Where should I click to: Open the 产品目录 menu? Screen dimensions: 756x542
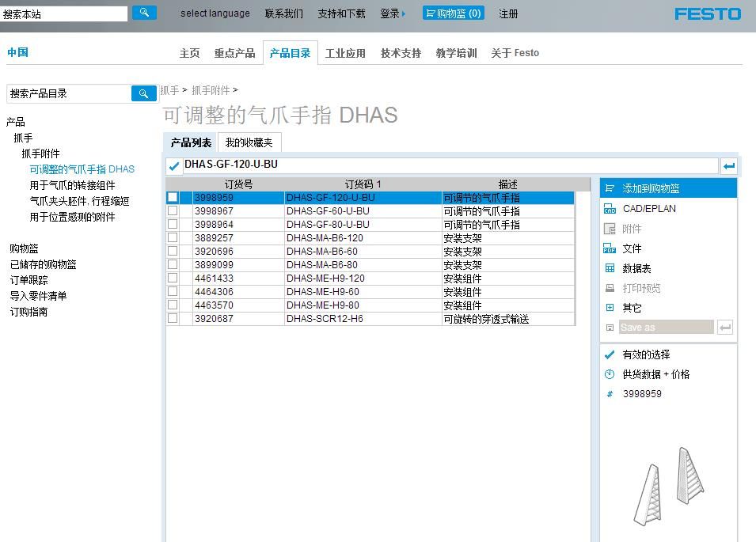point(291,53)
